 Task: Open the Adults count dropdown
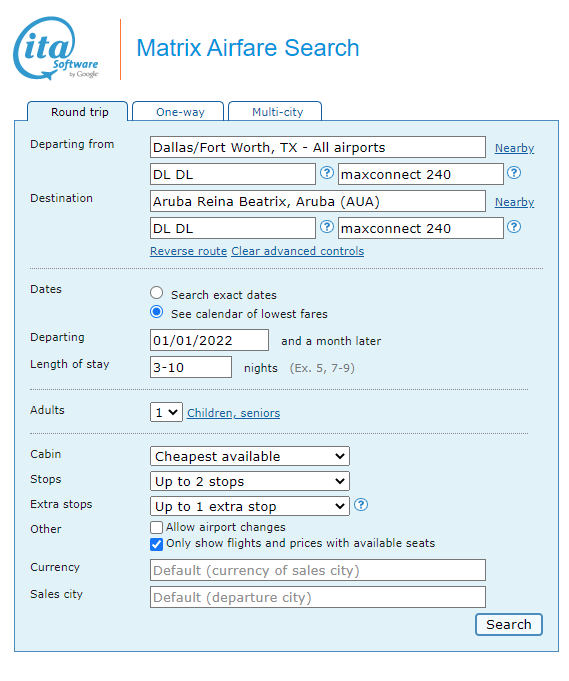coord(166,412)
